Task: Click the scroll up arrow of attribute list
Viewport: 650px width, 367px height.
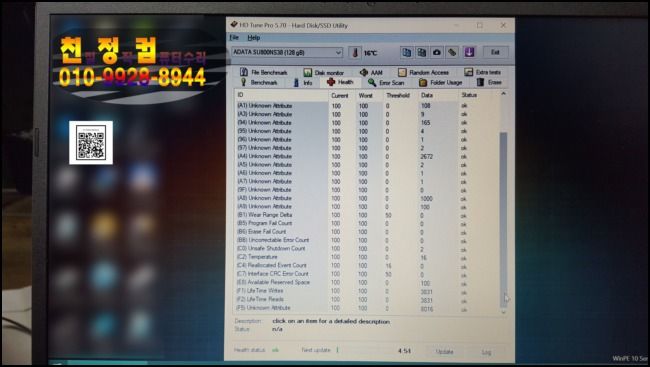Action: coord(504,94)
